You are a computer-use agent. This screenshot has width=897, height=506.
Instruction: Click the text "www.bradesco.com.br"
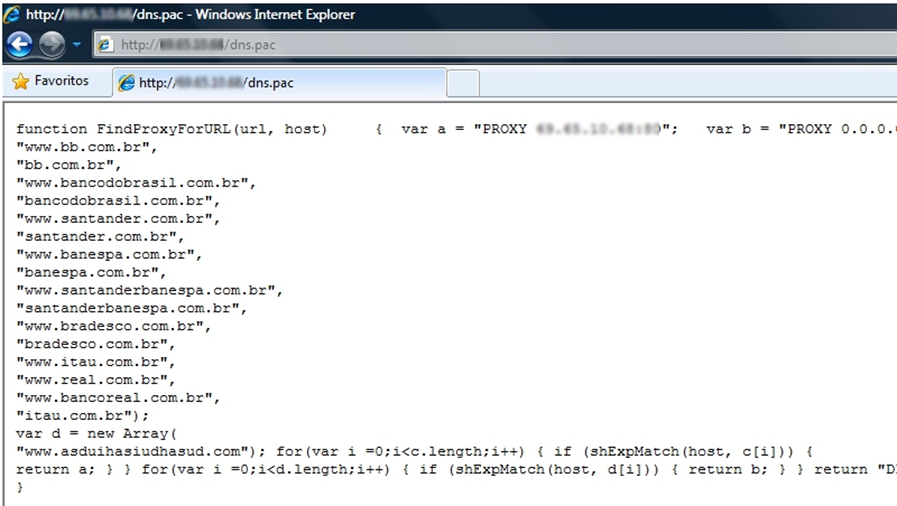(x=114, y=326)
